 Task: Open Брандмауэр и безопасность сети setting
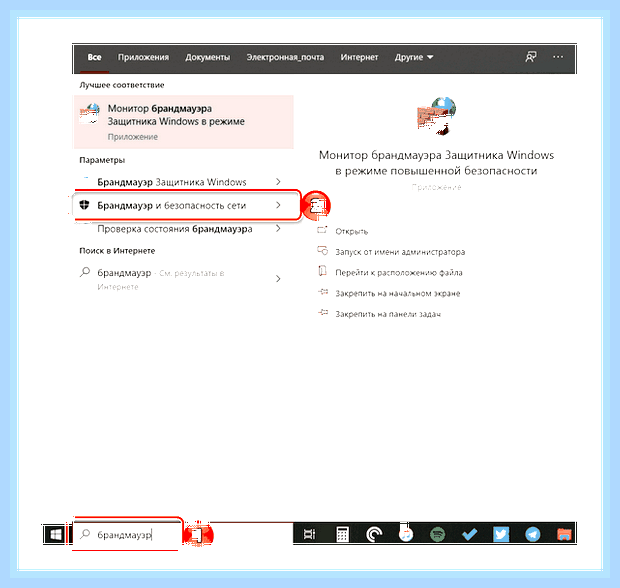[186, 205]
